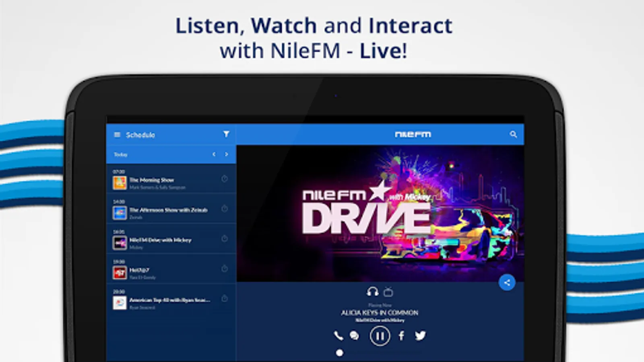Open the 19:00 show red thumbnail
Image resolution: width=644 pixels, height=362 pixels.
pos(120,273)
